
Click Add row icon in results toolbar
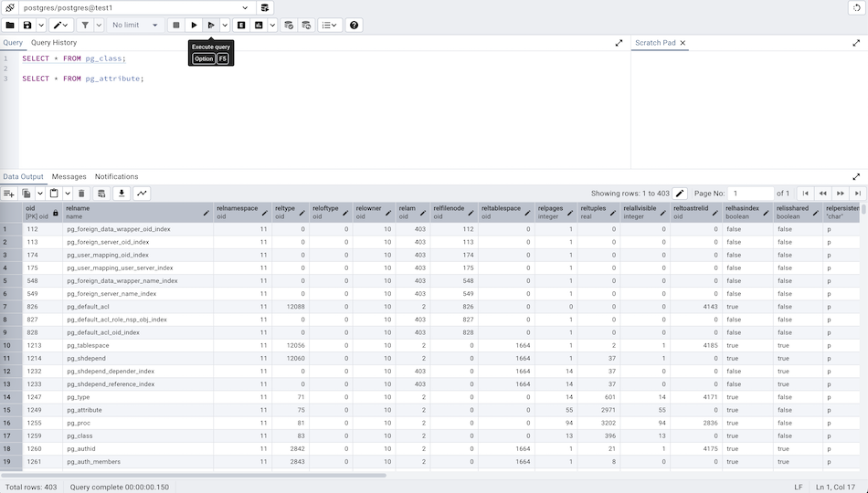point(9,194)
